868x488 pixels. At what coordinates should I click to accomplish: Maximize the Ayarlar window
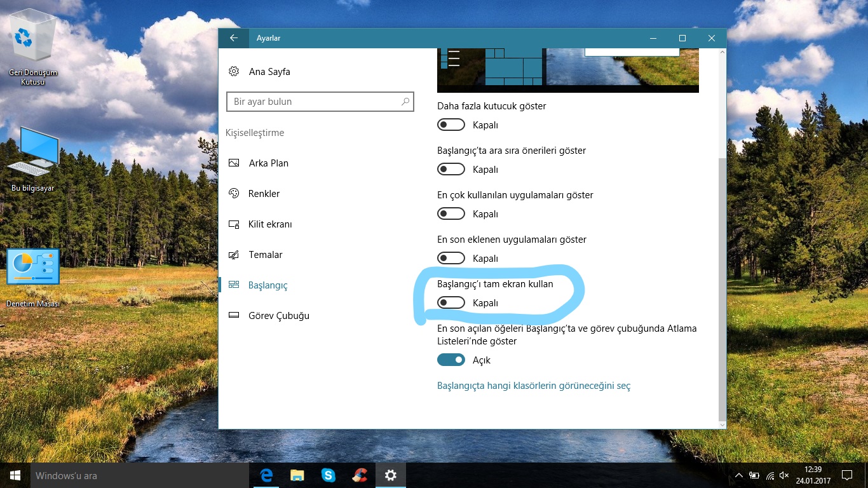coord(682,38)
